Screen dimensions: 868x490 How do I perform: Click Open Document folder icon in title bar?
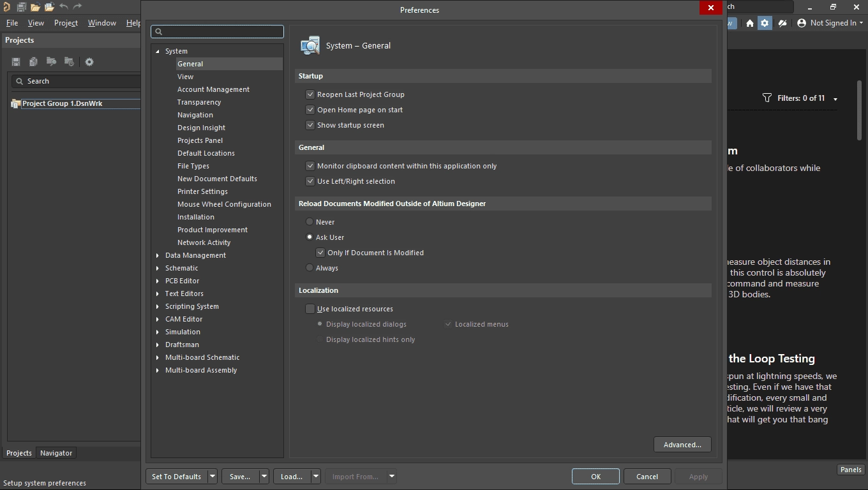35,7
